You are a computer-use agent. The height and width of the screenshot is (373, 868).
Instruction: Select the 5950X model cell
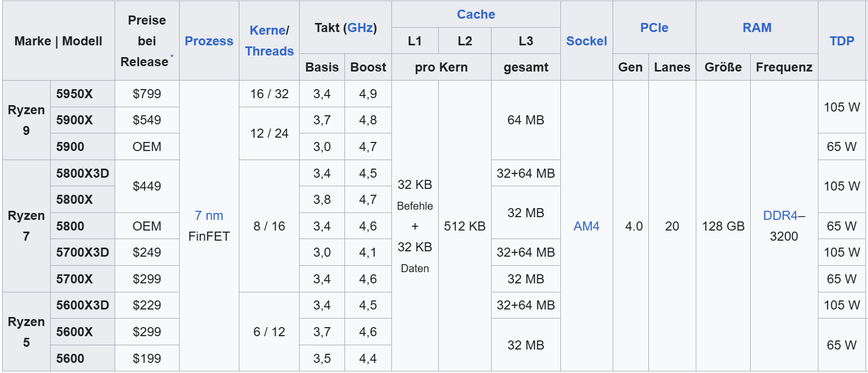[x=75, y=94]
